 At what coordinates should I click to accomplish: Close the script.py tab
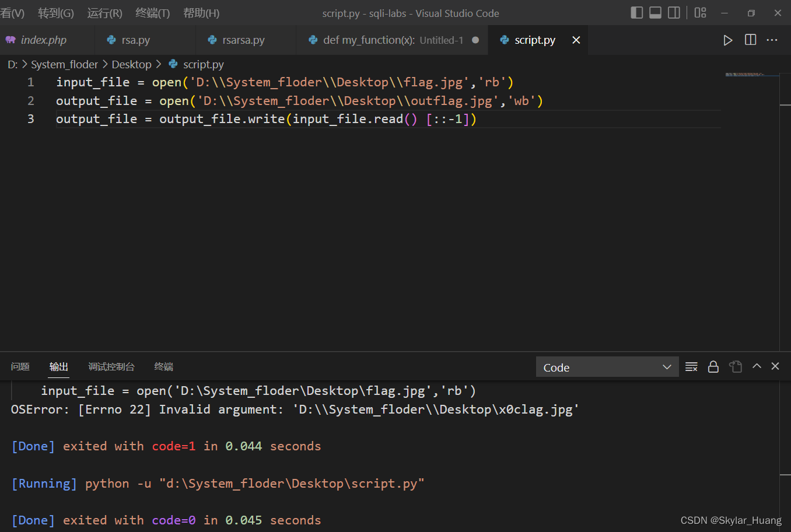[x=576, y=40]
